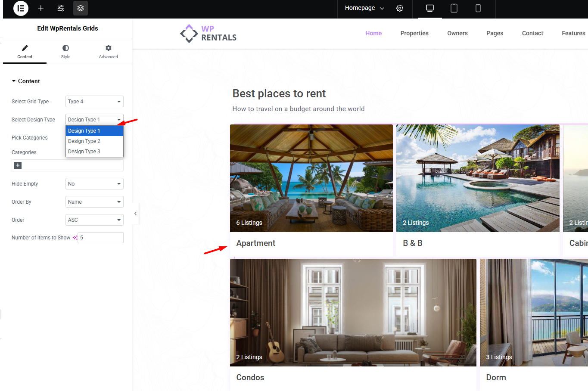588x391 pixels.
Task: Click the Elementor logo icon
Action: tap(21, 8)
